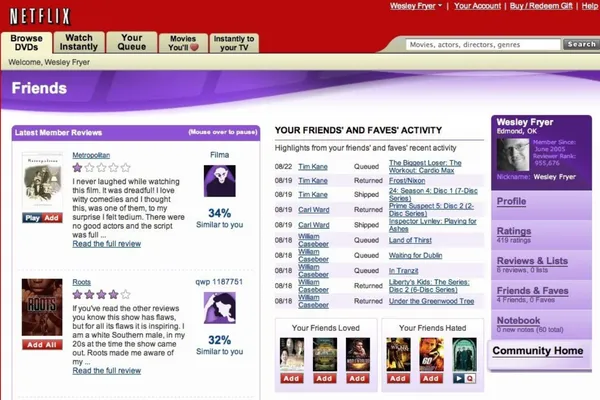Click second Your Friends Loved movie thumbnail

click(325, 354)
